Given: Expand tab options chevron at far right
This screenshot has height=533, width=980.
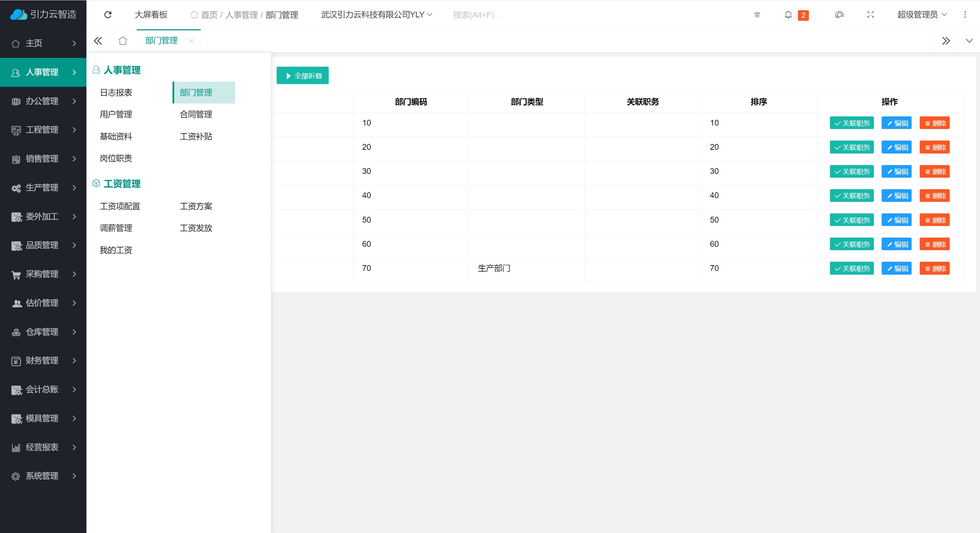Looking at the screenshot, I should point(969,41).
